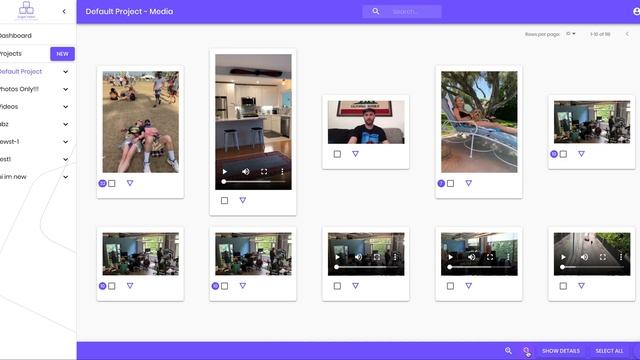Open more options on the road video

[x=621, y=257]
